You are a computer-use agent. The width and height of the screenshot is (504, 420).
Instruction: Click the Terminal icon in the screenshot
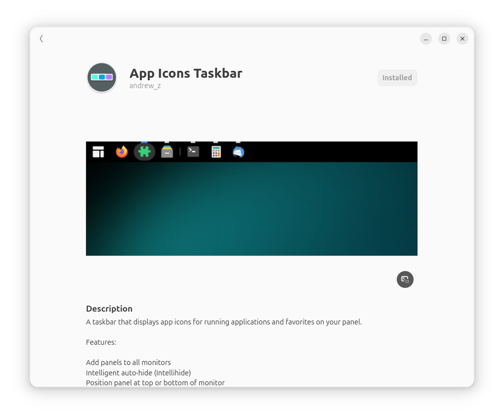[x=193, y=152]
